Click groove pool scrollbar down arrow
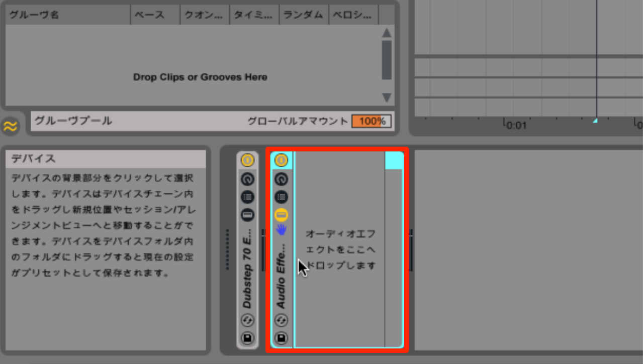This screenshot has width=643, height=364. pyautogui.click(x=387, y=97)
